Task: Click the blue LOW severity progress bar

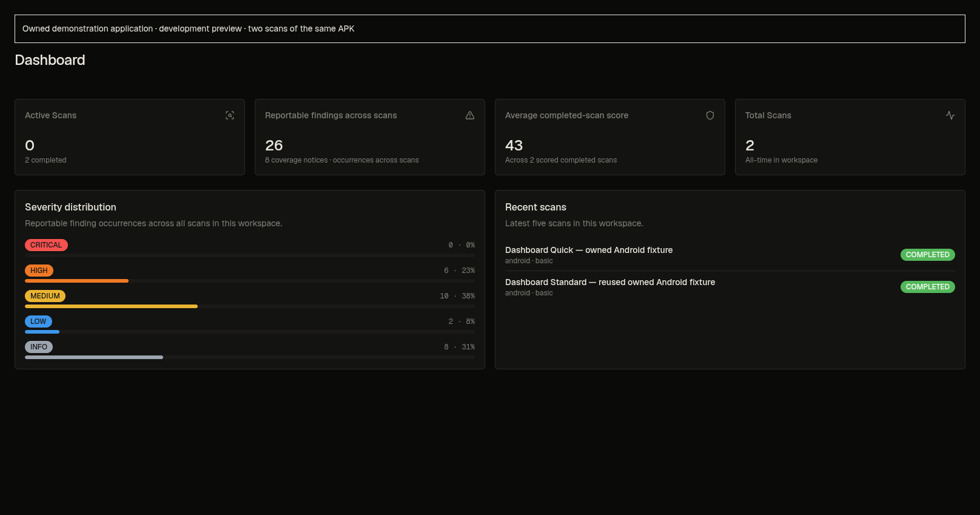Action: point(42,332)
